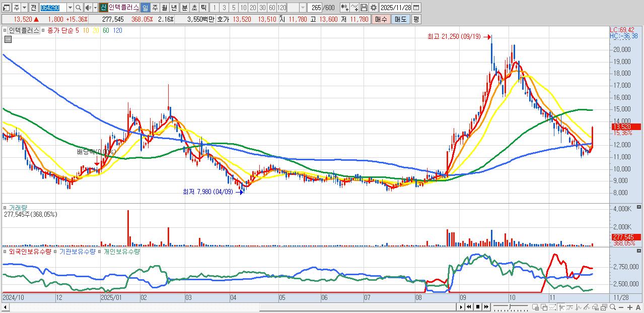The height and width of the screenshot is (313, 644).
Task: Expand the 주 market type dropdown arrow
Action: tap(24, 8)
